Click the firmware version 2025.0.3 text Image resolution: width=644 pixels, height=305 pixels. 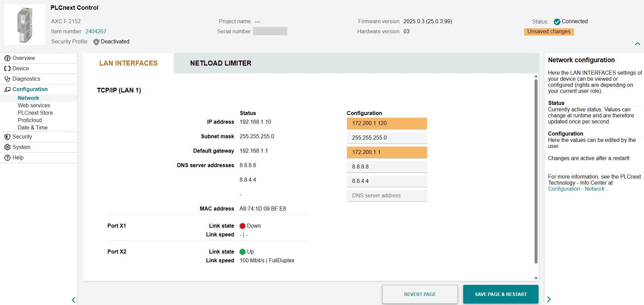(x=428, y=22)
